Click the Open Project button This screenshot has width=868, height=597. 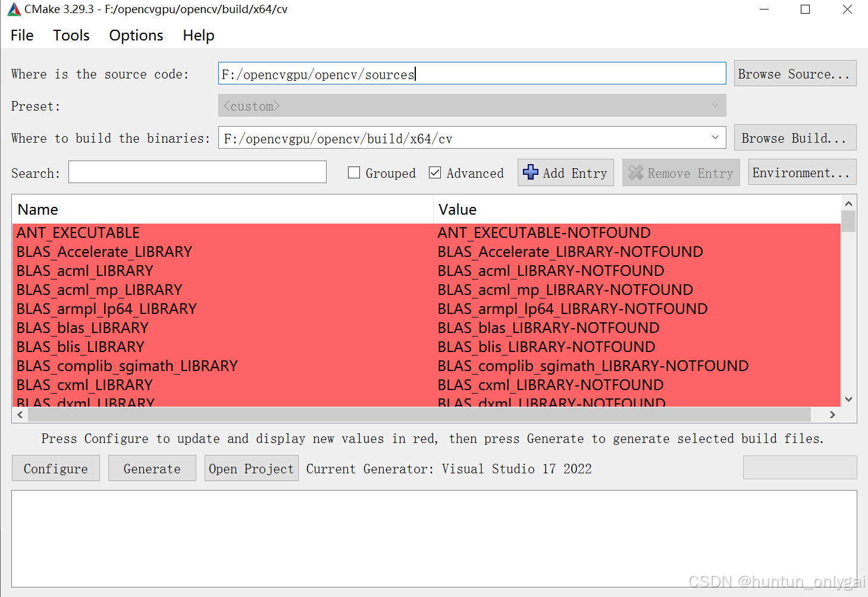pos(251,469)
